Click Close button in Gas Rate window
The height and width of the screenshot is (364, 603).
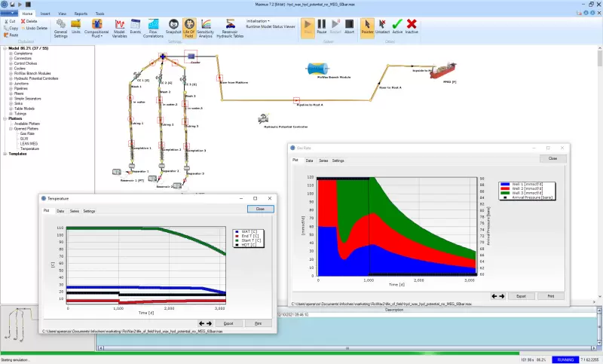tap(552, 158)
